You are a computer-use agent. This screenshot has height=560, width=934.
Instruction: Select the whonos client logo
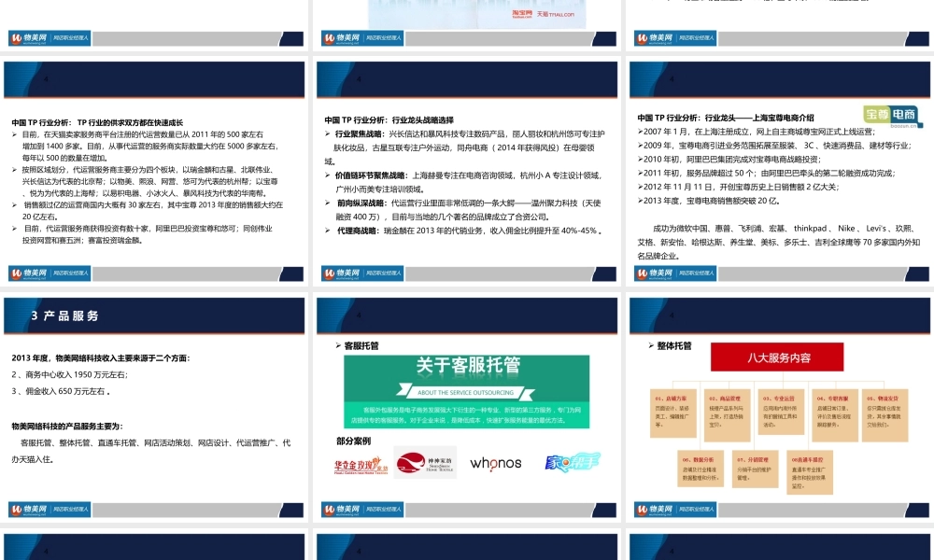[496, 464]
